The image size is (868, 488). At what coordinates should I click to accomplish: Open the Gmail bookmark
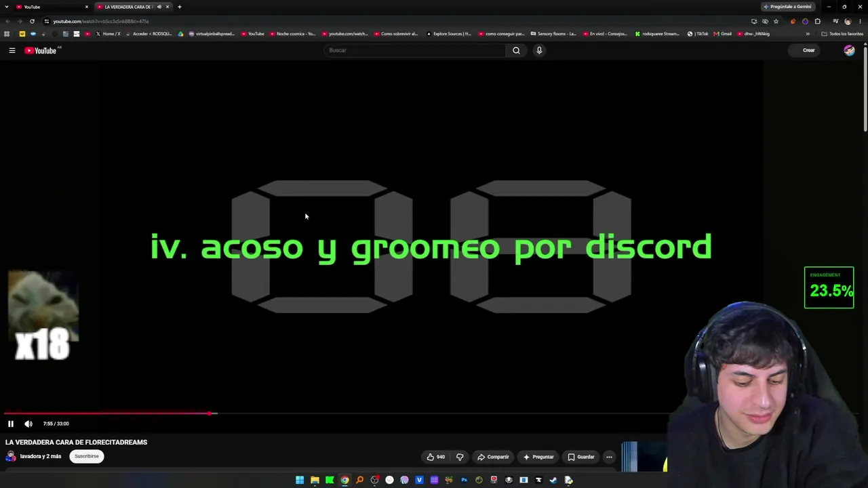click(722, 34)
